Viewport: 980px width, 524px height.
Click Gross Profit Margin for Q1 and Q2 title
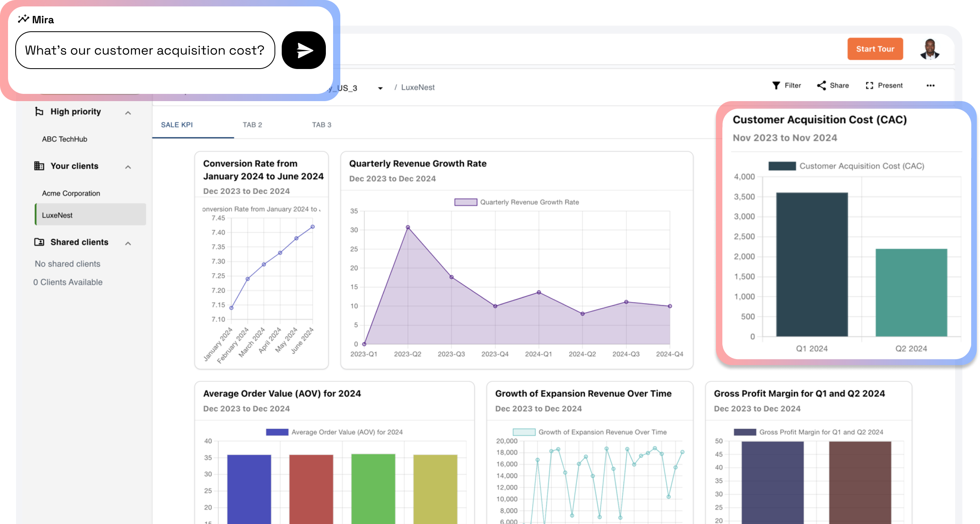[799, 393]
